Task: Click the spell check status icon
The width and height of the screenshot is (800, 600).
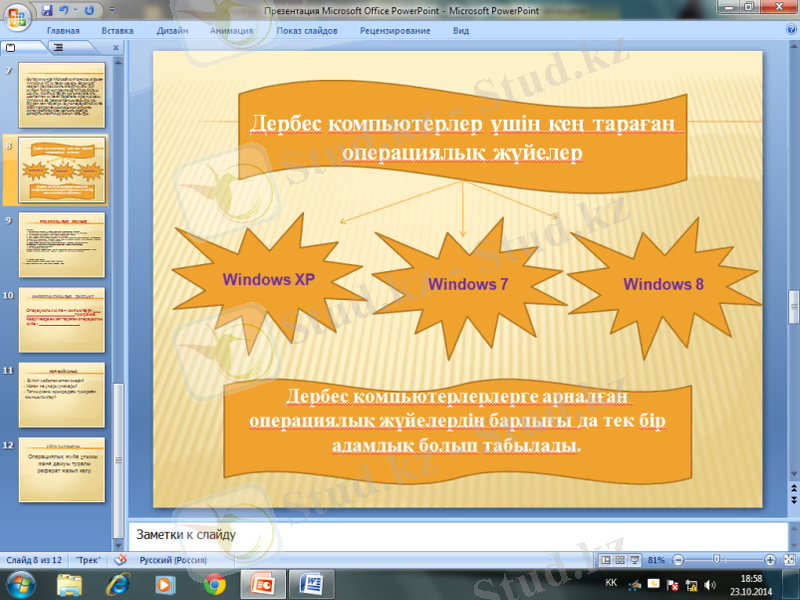Action: point(121,559)
